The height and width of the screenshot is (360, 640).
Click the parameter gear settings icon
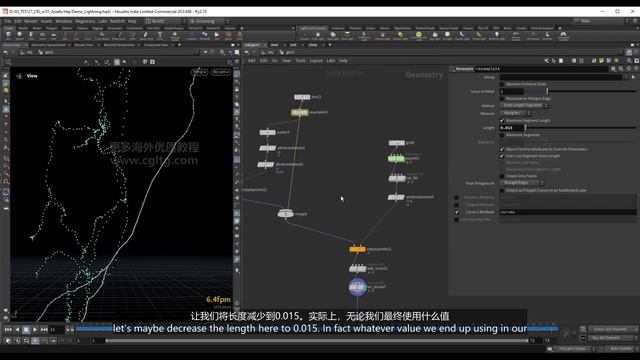coord(613,69)
